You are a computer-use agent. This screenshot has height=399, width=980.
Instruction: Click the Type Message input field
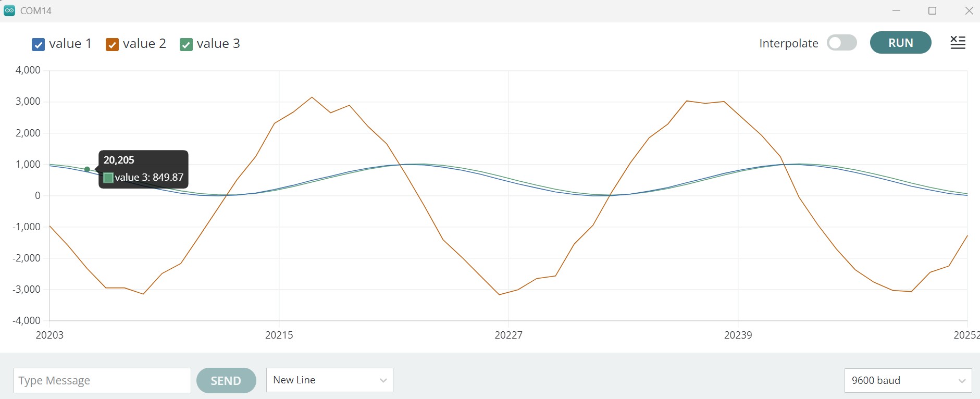coord(102,381)
